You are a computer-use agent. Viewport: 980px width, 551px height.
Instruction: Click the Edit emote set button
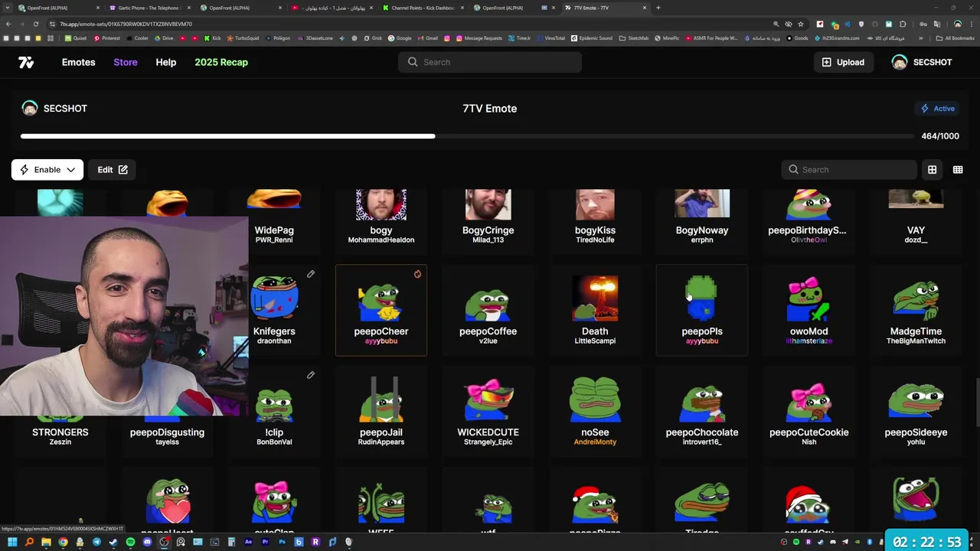point(113,170)
